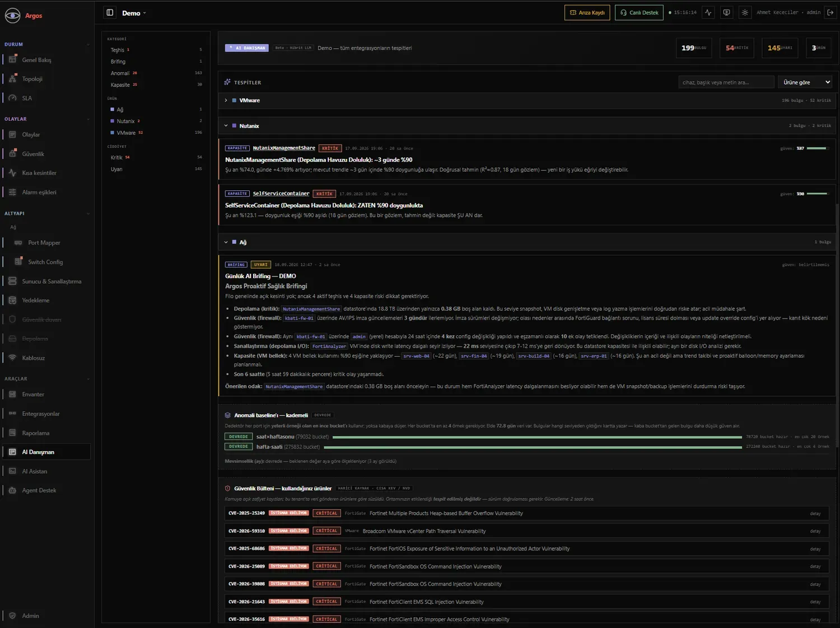Screen dimensions: 840x628
Task: Click the Kısa kesintiler pulse icon
Action: pyautogui.click(x=12, y=173)
